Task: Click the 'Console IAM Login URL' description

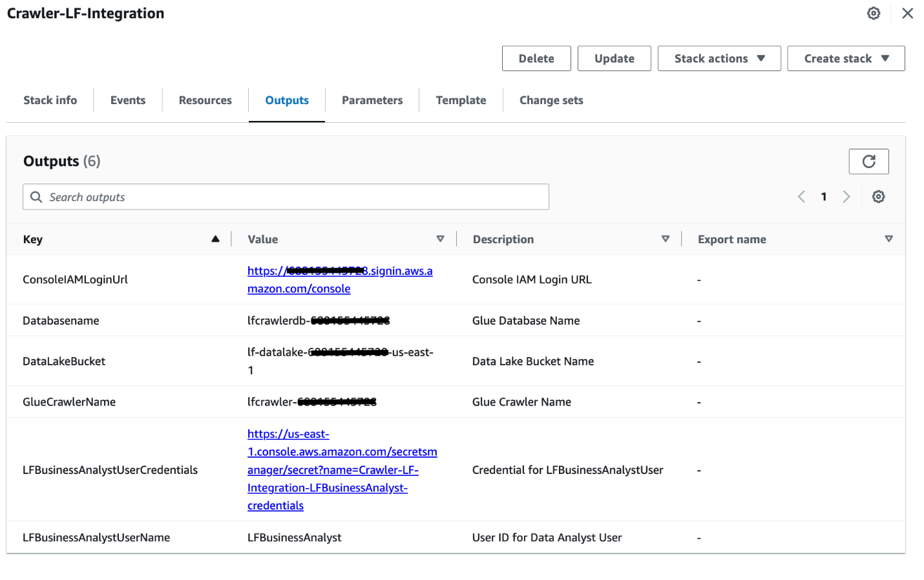Action: (532, 279)
